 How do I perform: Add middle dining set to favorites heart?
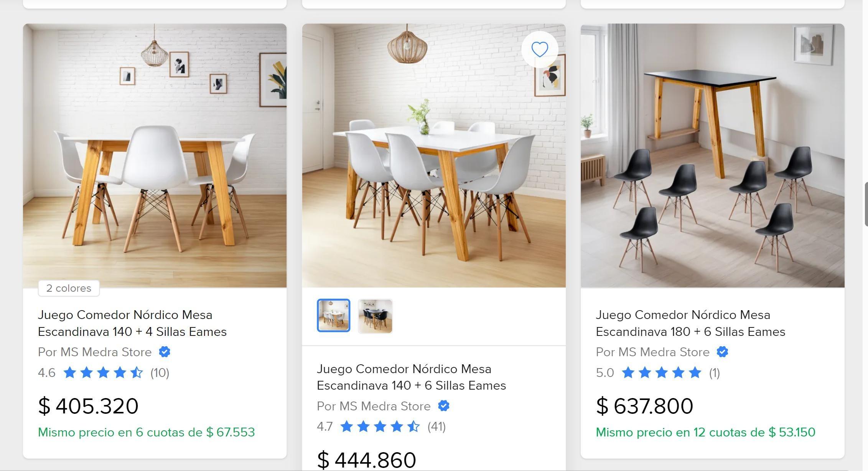click(x=540, y=50)
